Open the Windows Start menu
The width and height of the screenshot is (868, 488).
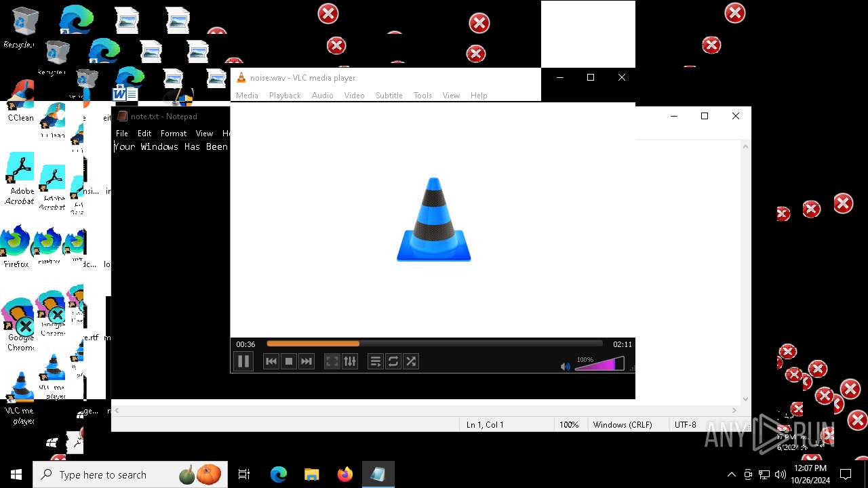pyautogui.click(x=16, y=474)
